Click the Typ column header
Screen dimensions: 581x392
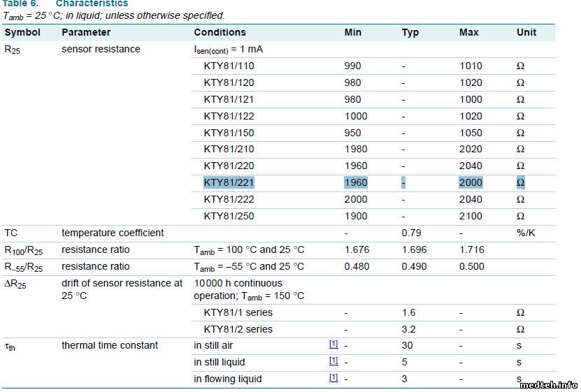point(410,32)
